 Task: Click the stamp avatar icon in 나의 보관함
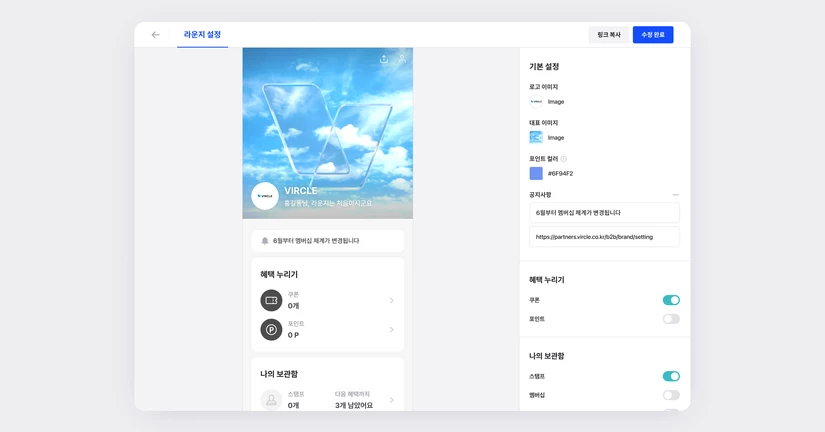[271, 400]
